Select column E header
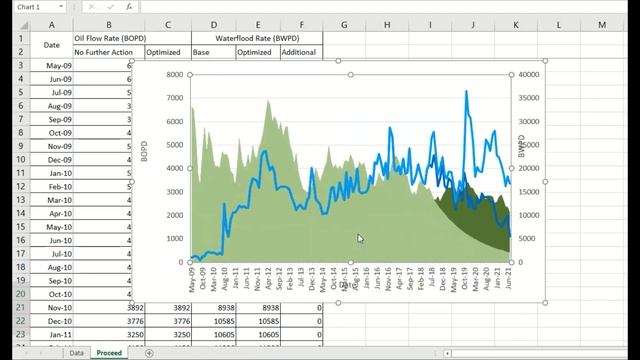Viewport: 640px width, 360px height. [x=258, y=25]
